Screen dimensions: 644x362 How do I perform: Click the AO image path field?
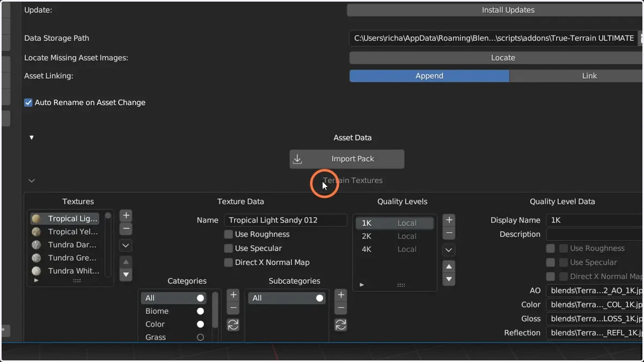[595, 291]
